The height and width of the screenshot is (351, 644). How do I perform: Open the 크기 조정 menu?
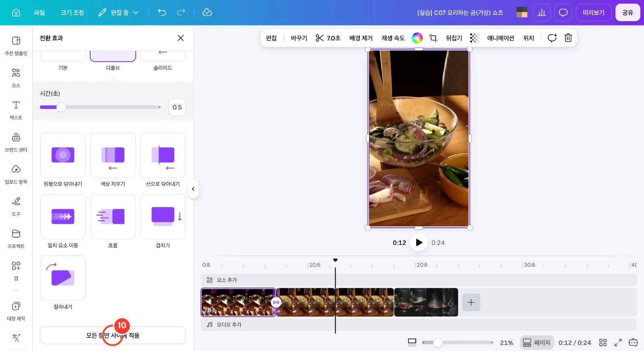72,12
